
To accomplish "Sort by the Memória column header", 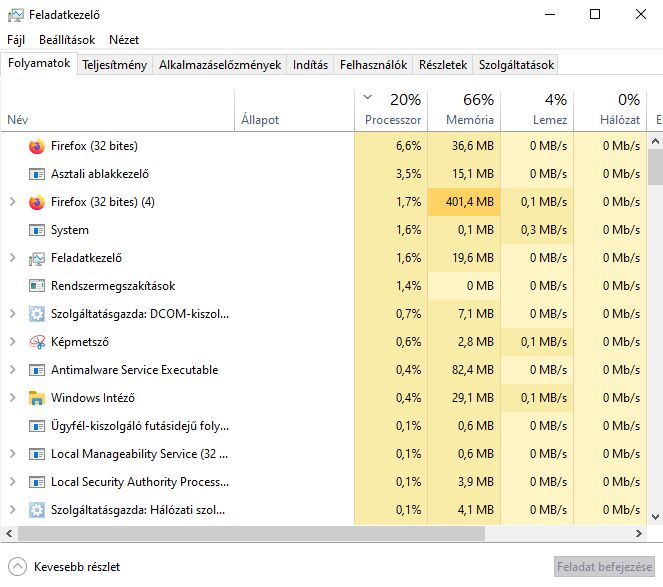I will 464,111.
